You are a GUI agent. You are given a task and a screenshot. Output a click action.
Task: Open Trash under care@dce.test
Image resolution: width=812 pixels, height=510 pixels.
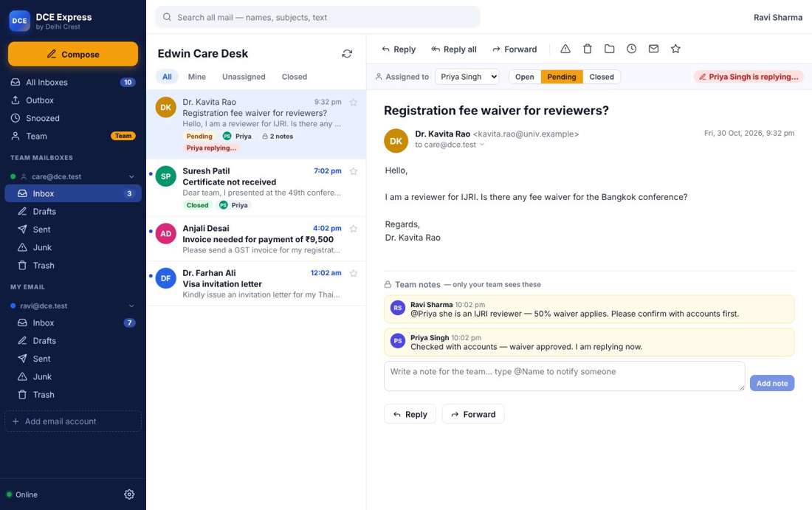click(73, 265)
